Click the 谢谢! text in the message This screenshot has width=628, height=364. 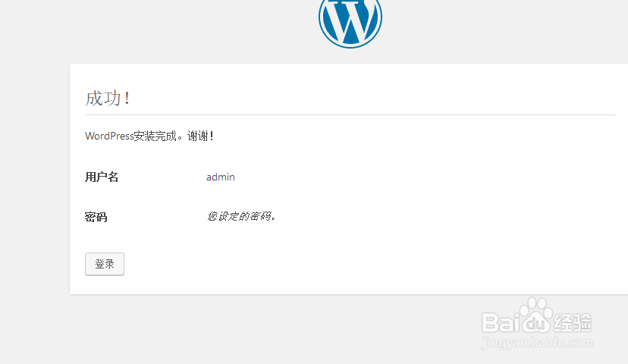click(200, 136)
